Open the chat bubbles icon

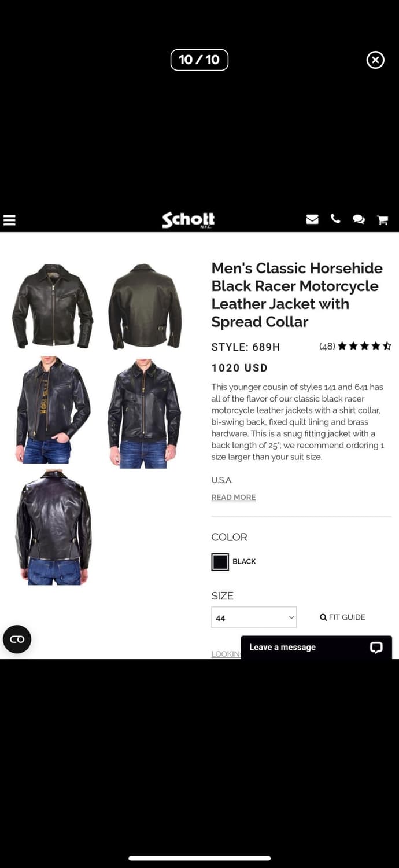point(359,219)
